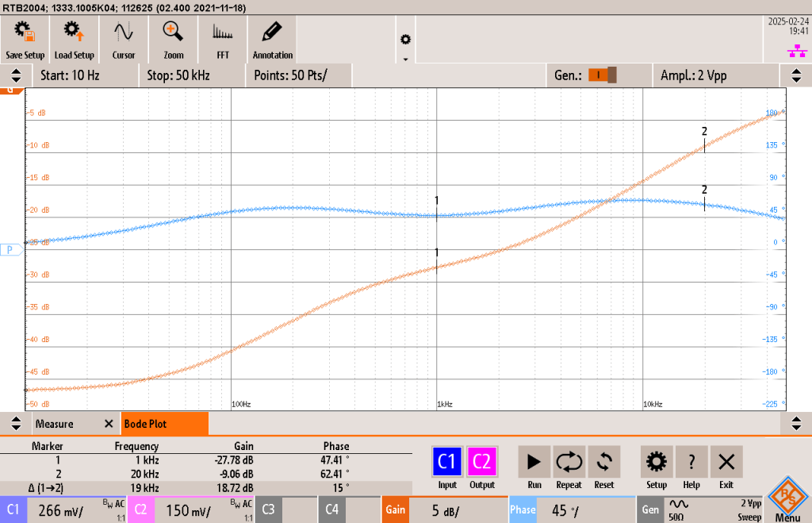812x523 pixels.
Task: Run the Bode plot sweep
Action: coord(534,462)
